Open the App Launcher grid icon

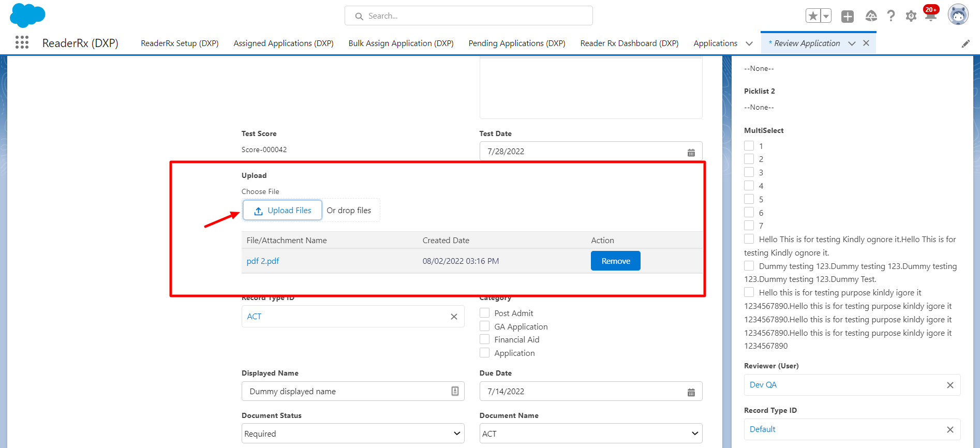22,42
